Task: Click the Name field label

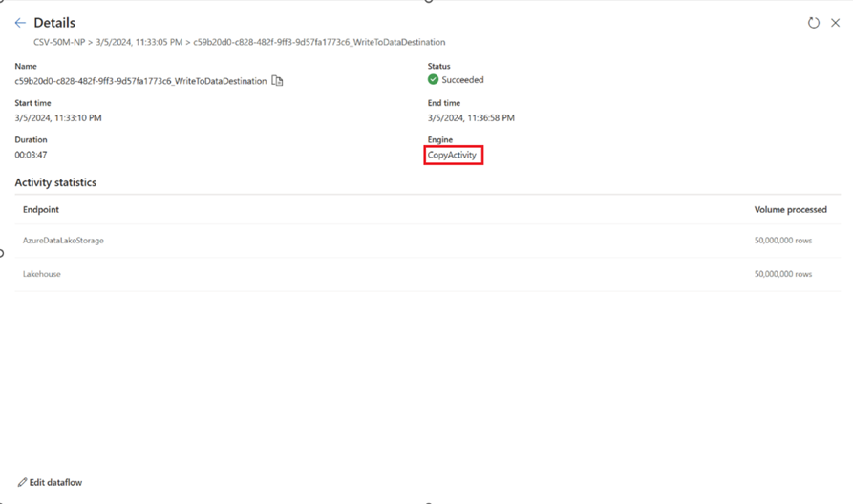Action: (x=26, y=66)
